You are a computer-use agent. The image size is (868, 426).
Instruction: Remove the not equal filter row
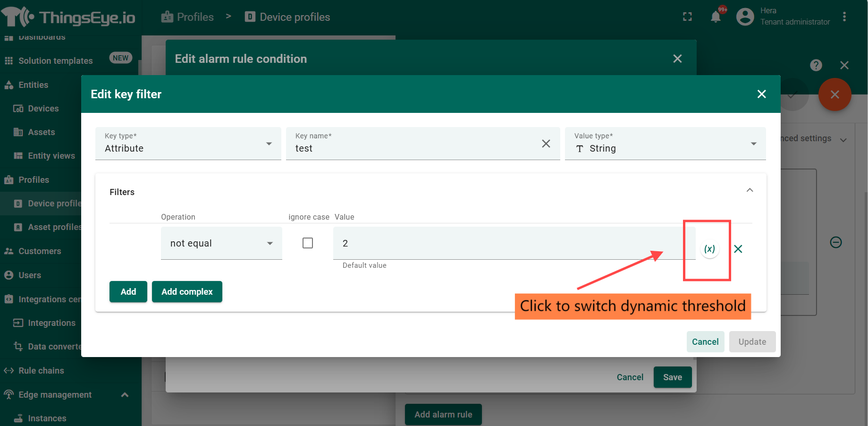click(738, 249)
